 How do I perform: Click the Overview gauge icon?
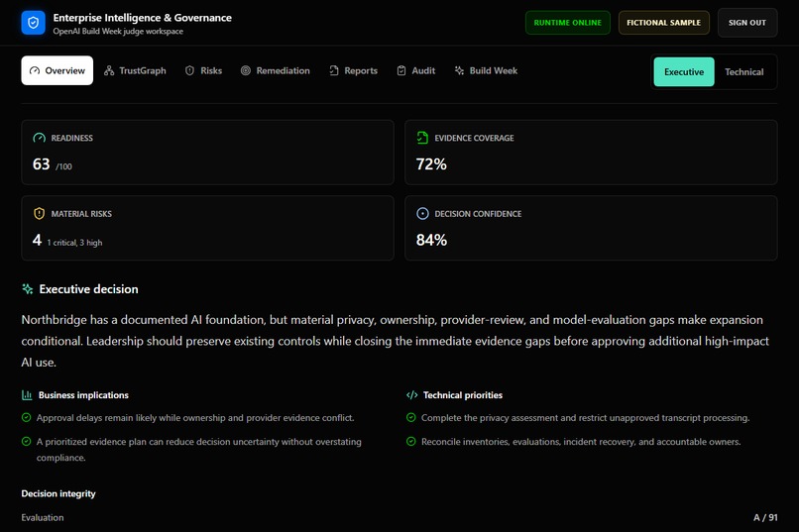coord(35,70)
